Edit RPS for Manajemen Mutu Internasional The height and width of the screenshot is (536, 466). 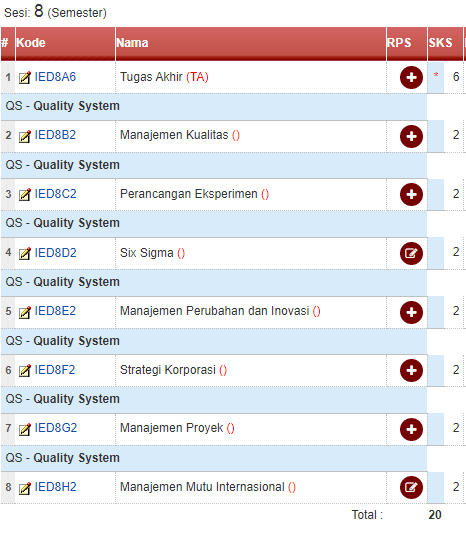[411, 487]
